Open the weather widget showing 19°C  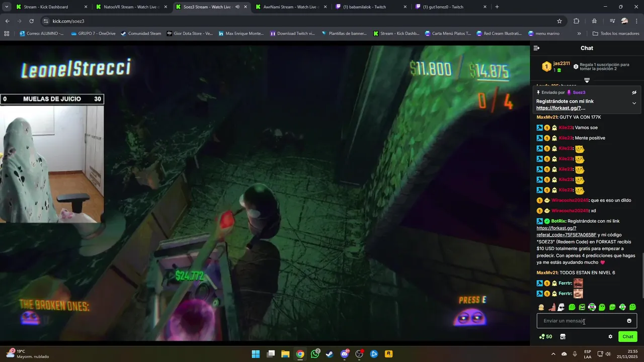click(28, 354)
